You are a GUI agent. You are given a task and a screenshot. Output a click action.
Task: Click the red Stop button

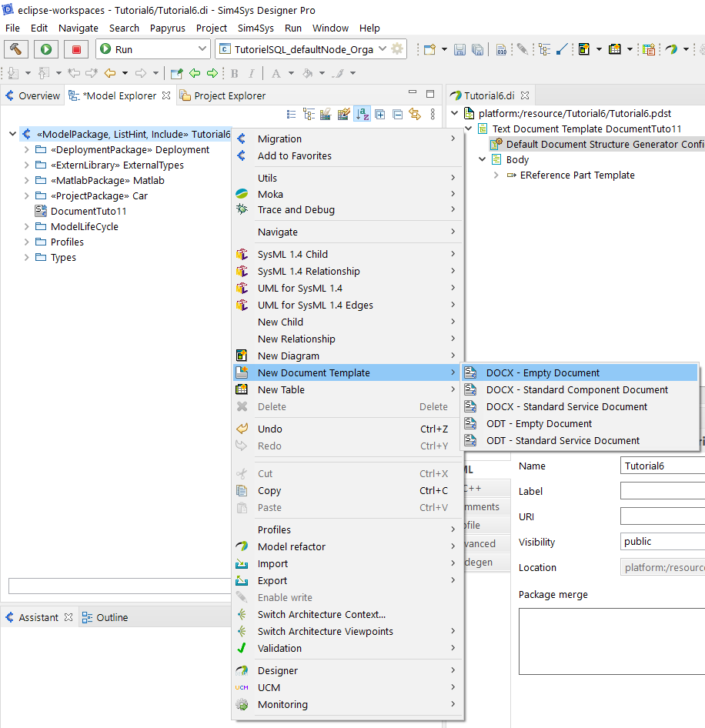pos(77,49)
